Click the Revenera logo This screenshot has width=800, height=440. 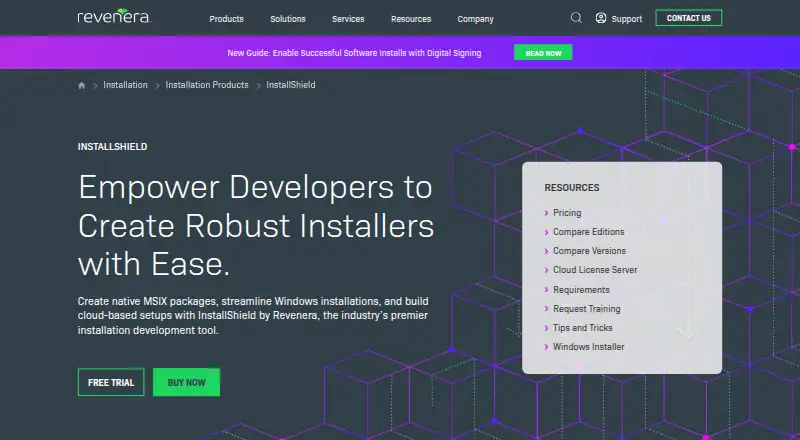(x=114, y=16)
